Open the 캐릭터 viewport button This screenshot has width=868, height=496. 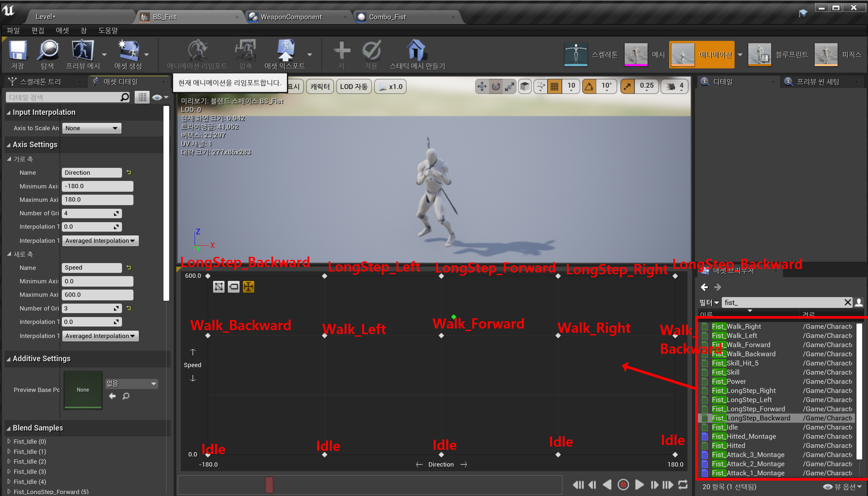[x=320, y=86]
